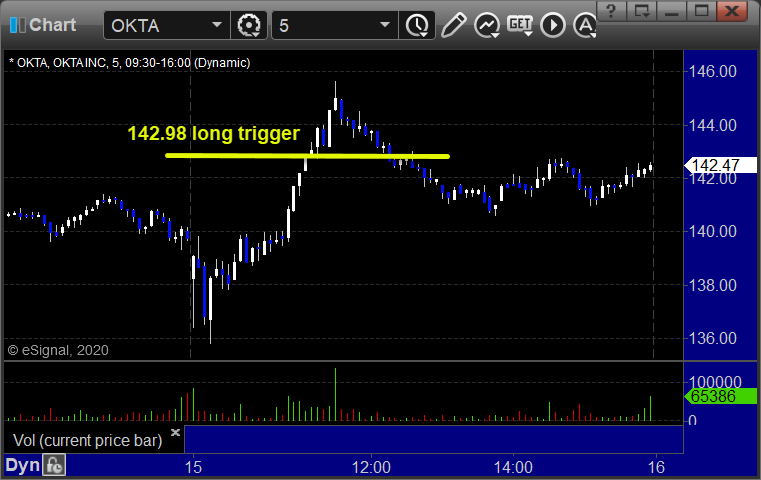Click the 12:00 time axis label

[x=371, y=467]
